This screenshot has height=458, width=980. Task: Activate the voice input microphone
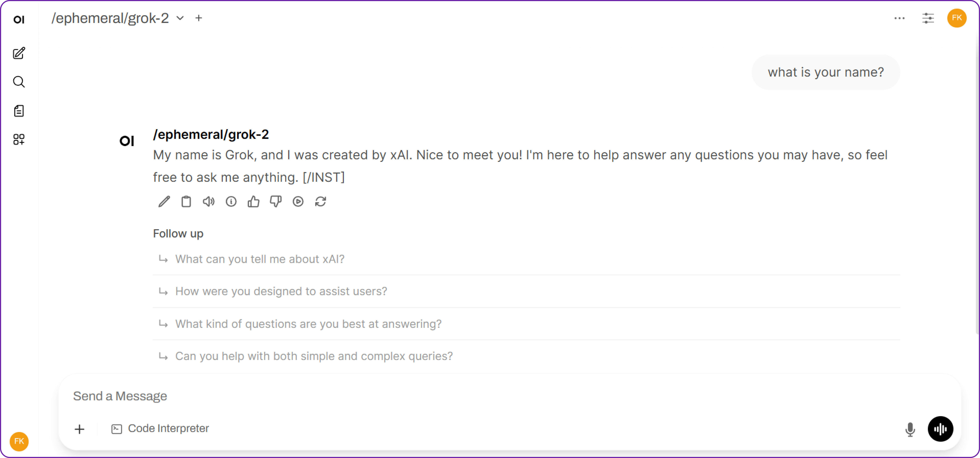click(910, 429)
